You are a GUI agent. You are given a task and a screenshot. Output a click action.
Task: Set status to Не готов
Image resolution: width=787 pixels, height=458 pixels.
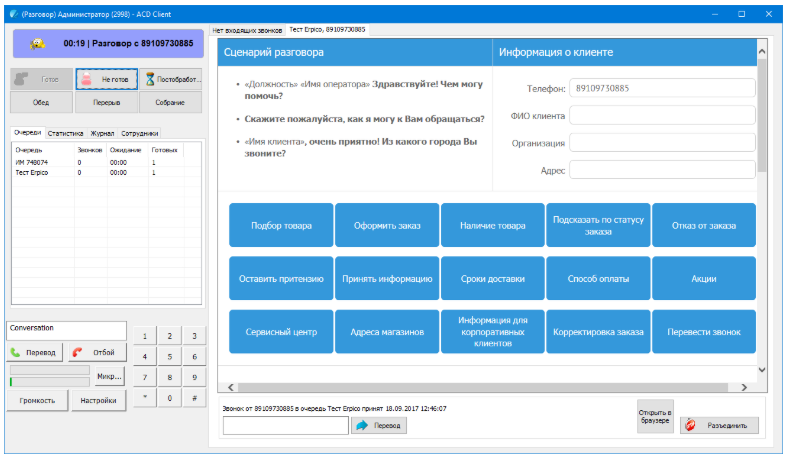106,79
